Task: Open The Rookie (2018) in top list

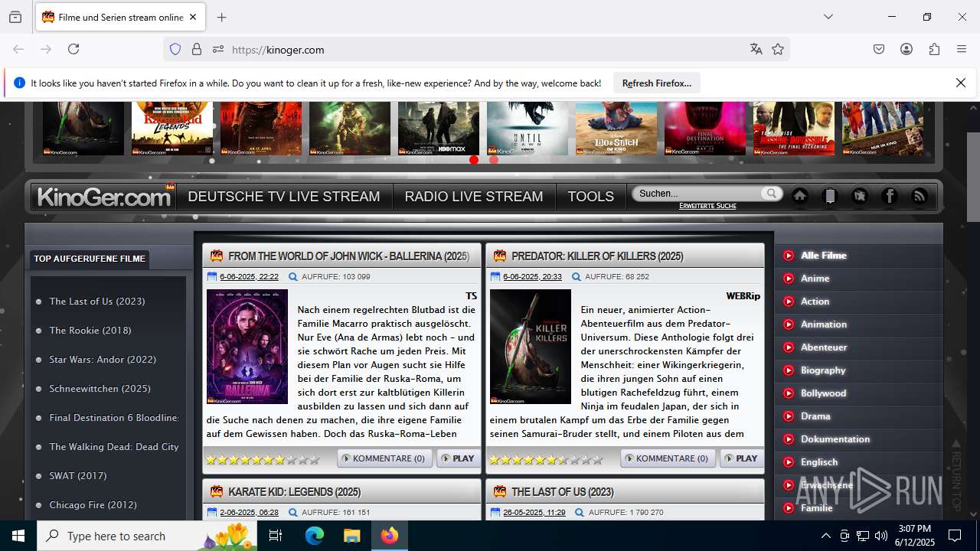Action: [90, 331]
